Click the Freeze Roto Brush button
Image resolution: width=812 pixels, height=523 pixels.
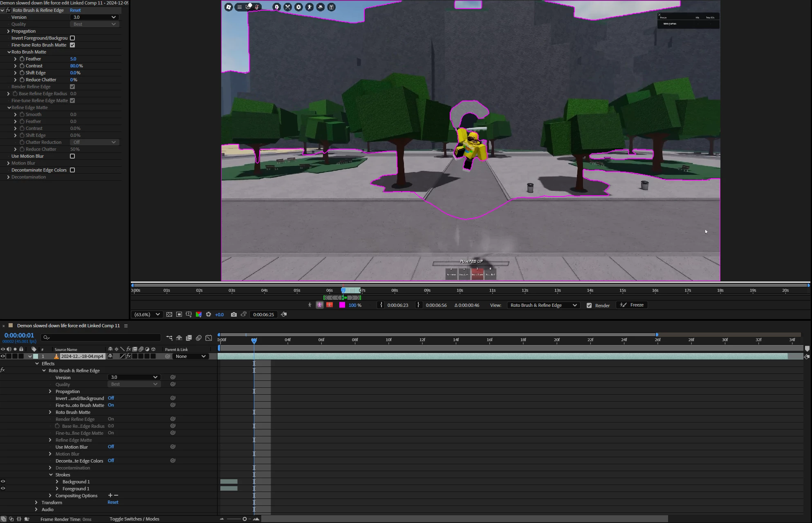pyautogui.click(x=633, y=305)
